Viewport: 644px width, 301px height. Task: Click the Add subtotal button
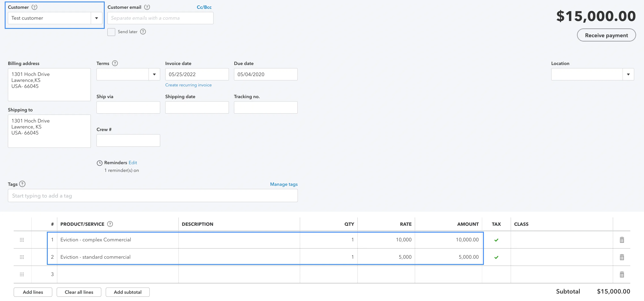pos(128,292)
